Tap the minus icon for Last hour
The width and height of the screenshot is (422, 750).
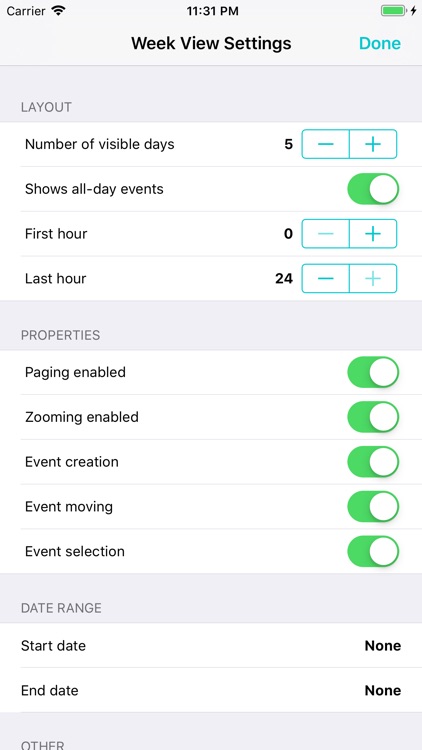(325, 278)
